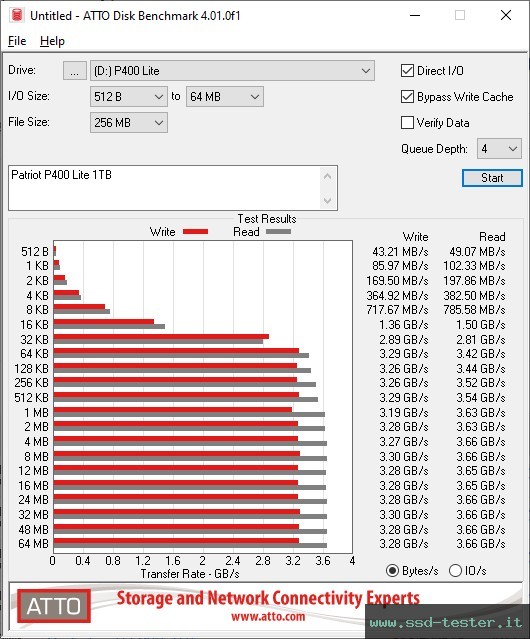Click the ATTO app icon in title bar
This screenshot has width=530, height=639.
[17, 15]
